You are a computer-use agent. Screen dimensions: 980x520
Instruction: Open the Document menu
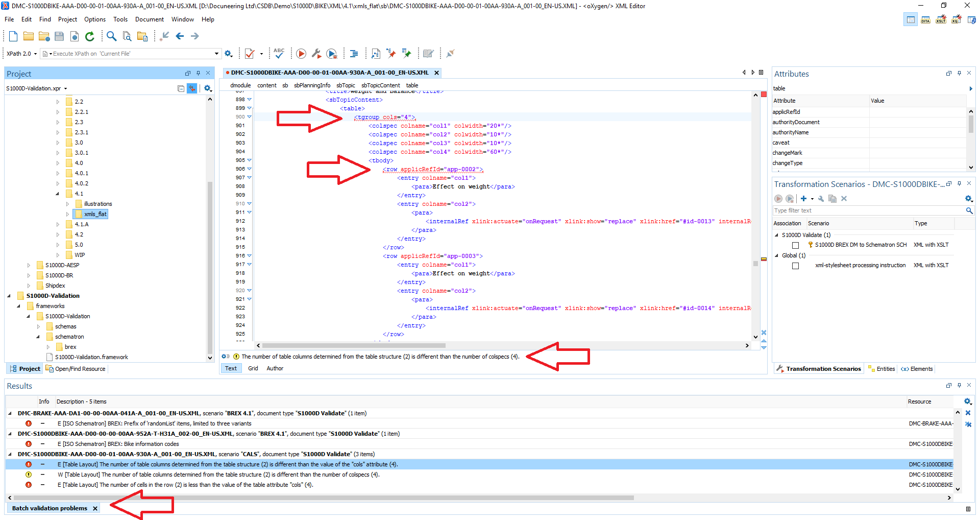click(x=149, y=19)
